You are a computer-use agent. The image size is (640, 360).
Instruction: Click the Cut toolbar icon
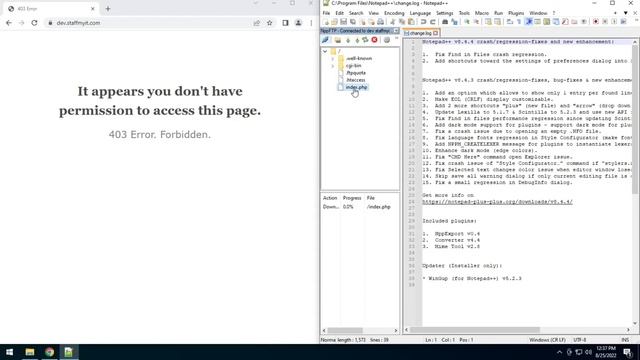(392, 22)
